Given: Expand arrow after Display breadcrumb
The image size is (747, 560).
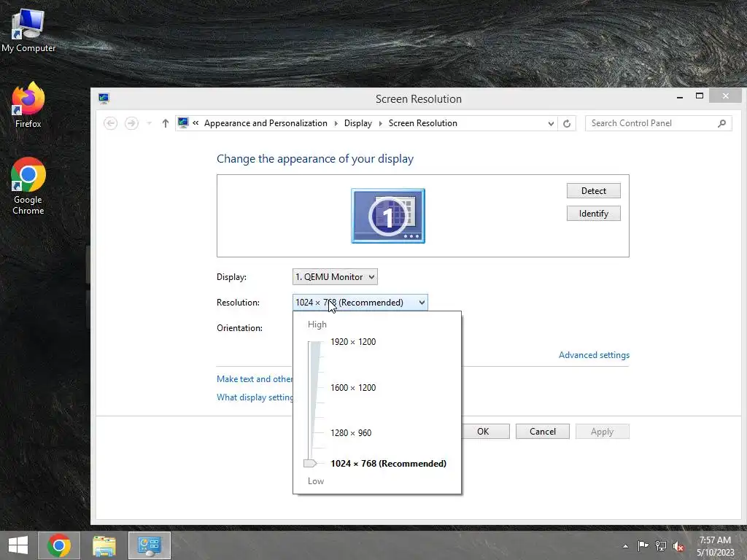Looking at the screenshot, I should (x=380, y=123).
